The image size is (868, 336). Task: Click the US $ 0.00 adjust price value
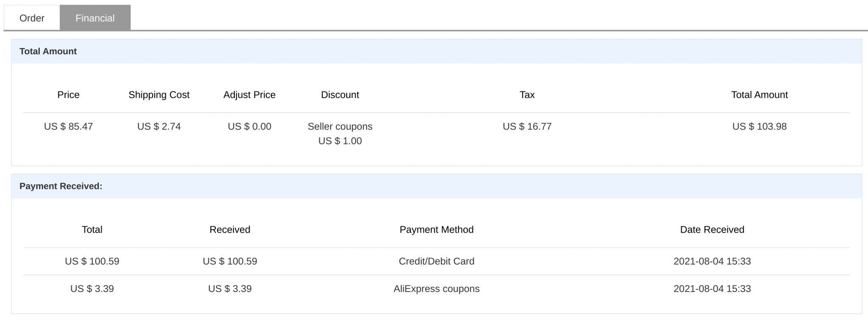pyautogui.click(x=249, y=126)
